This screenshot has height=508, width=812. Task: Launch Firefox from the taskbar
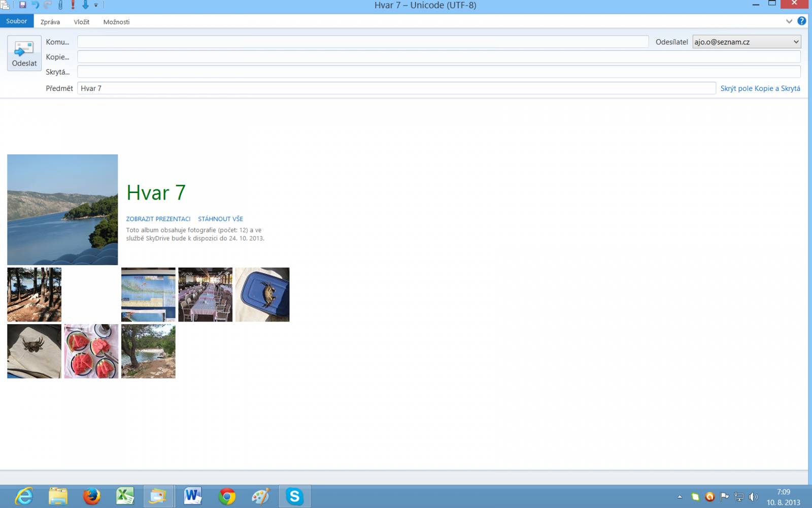[x=92, y=496]
